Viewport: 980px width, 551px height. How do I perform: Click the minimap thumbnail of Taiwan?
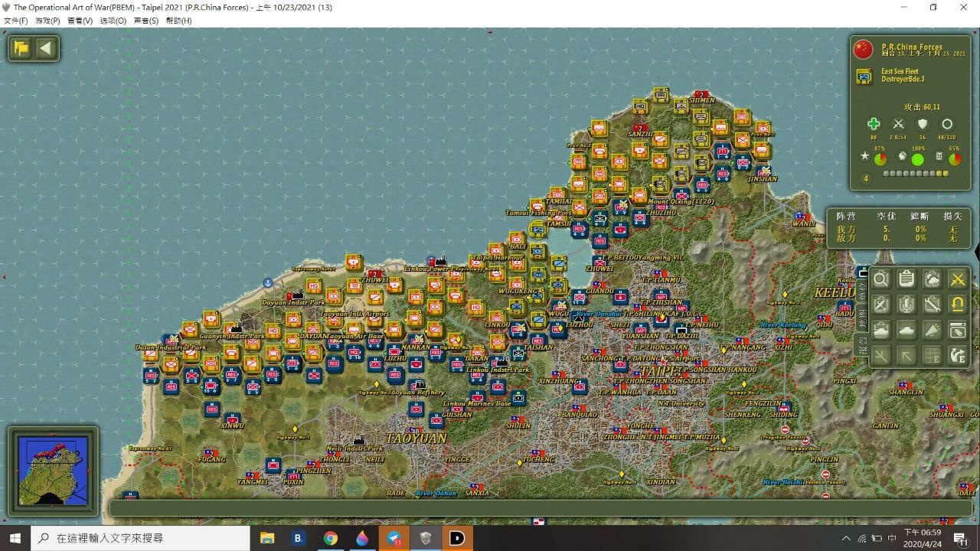pos(53,471)
